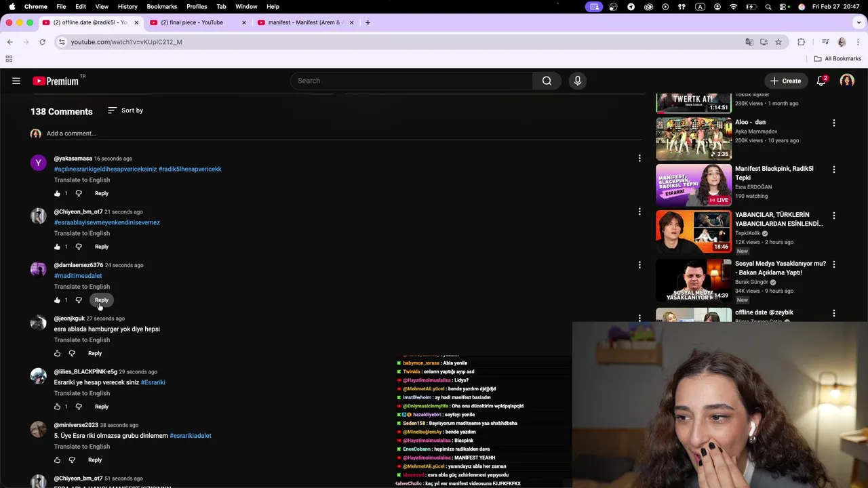The width and height of the screenshot is (868, 488).
Task: Open more options for @damlaersez6376 comment
Action: pos(639,265)
